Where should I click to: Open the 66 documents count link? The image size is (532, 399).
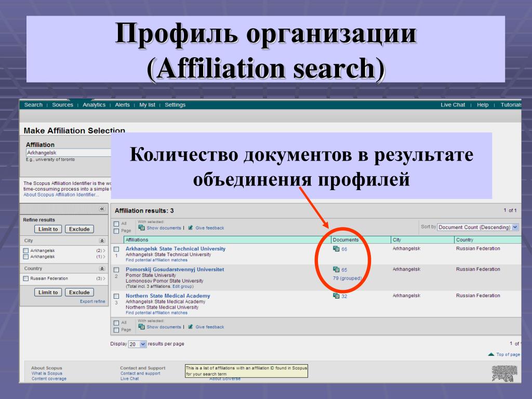coord(344,249)
